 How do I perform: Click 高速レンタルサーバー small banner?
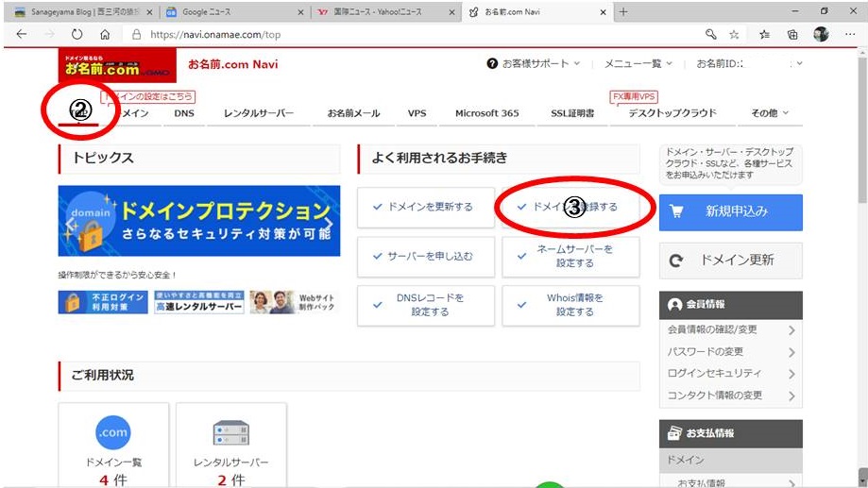[199, 302]
